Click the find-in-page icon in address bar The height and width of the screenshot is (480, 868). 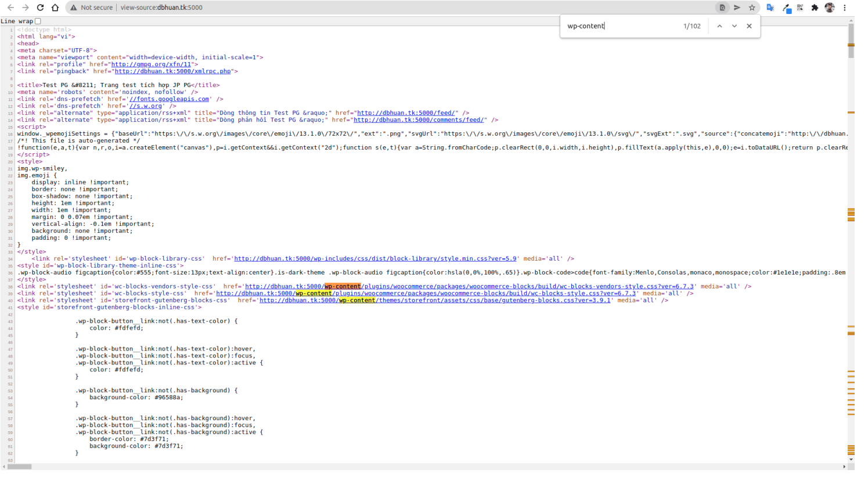[x=722, y=8]
